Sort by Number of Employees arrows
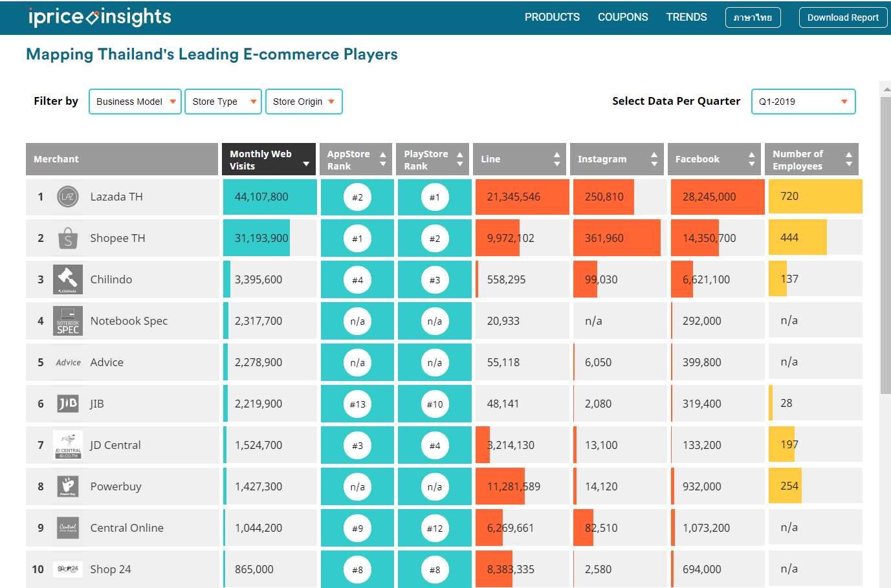The width and height of the screenshot is (891, 588). [x=849, y=159]
